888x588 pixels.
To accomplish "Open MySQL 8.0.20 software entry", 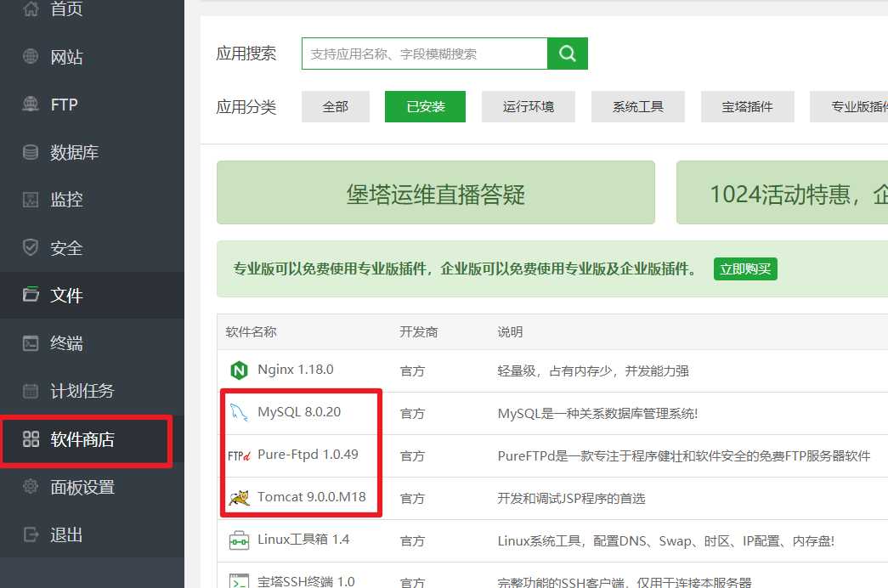I will tap(299, 412).
